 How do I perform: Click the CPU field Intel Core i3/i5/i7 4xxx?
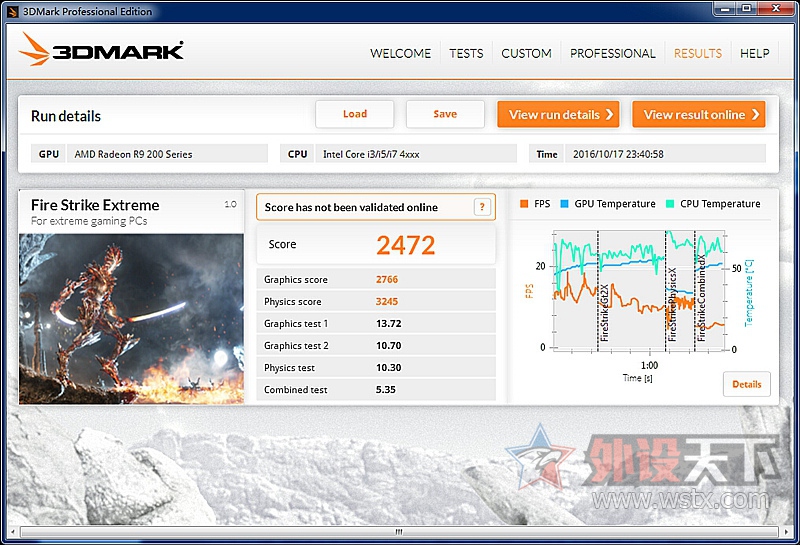pos(416,154)
